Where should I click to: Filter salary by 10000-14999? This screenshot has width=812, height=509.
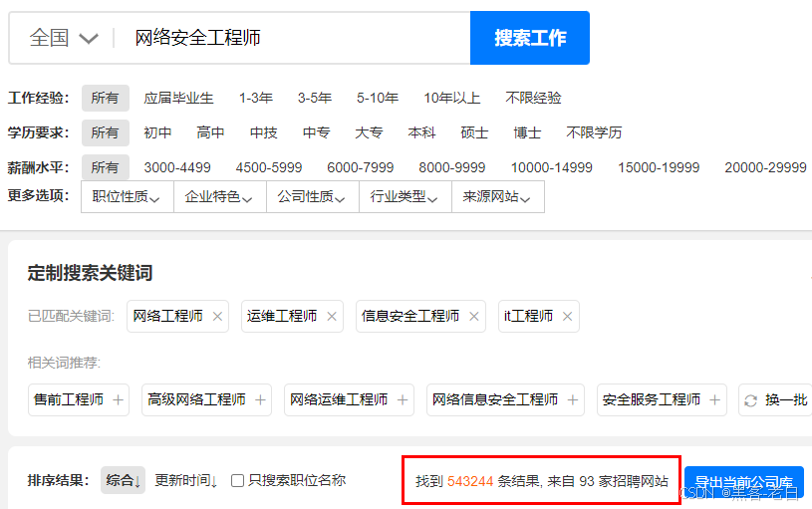tap(552, 167)
